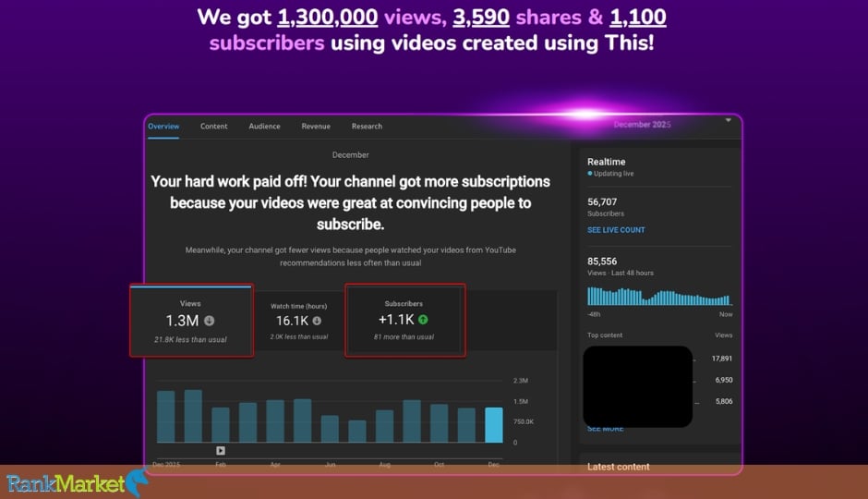Click the 85,556 views count
The width and height of the screenshot is (868, 499).
point(602,262)
